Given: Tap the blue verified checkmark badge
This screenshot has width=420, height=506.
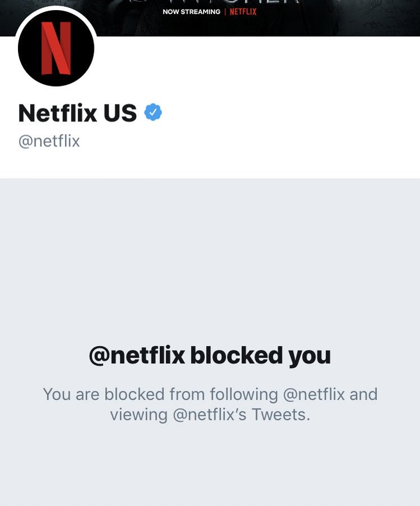Looking at the screenshot, I should click(x=153, y=112).
